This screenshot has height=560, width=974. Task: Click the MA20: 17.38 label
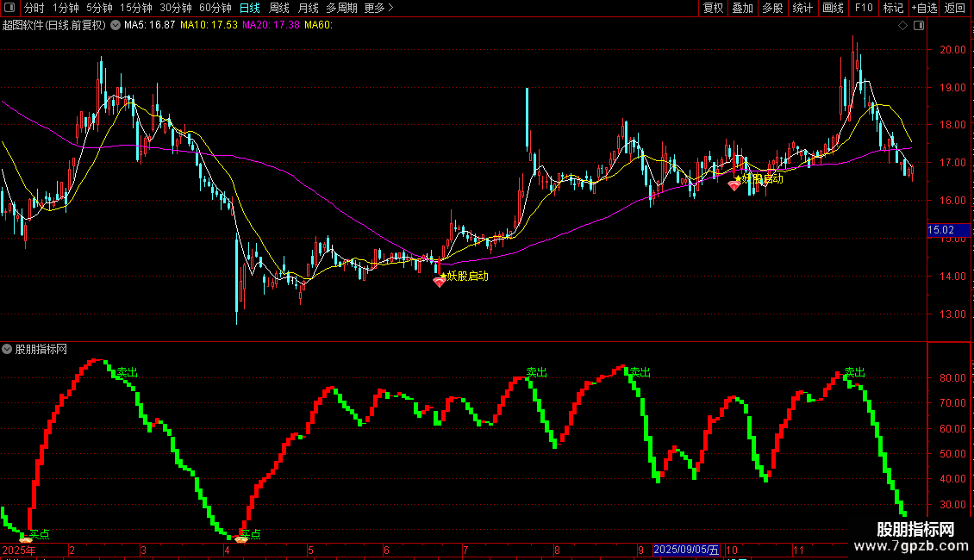[x=271, y=26]
